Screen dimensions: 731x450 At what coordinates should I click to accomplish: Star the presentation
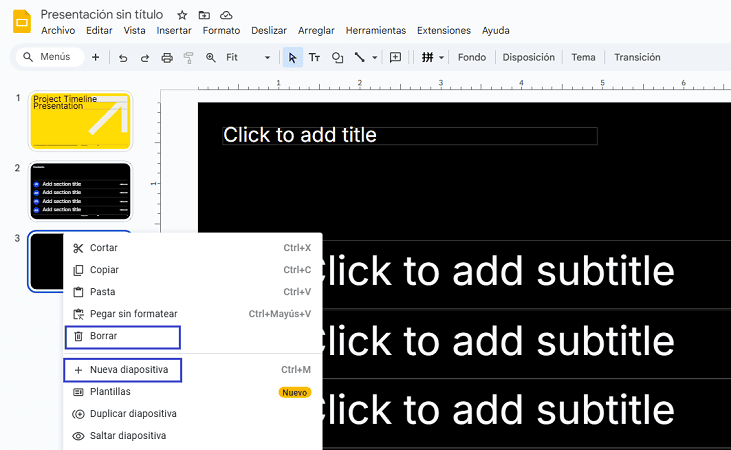(182, 15)
